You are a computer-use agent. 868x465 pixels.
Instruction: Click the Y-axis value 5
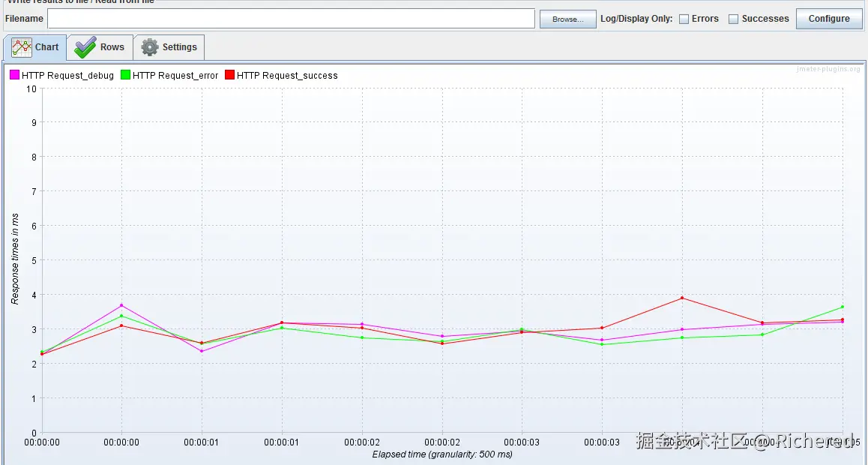(34, 260)
